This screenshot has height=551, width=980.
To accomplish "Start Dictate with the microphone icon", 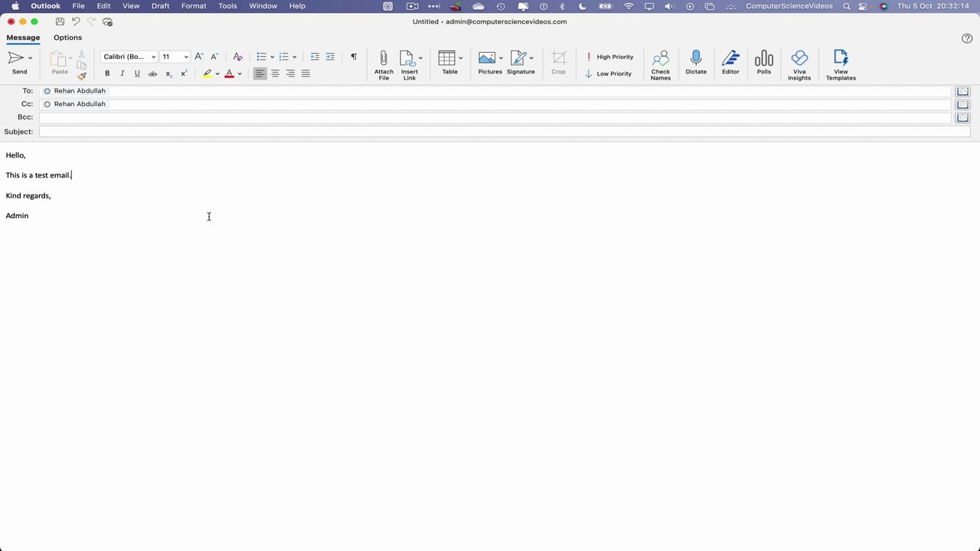I will (x=696, y=63).
